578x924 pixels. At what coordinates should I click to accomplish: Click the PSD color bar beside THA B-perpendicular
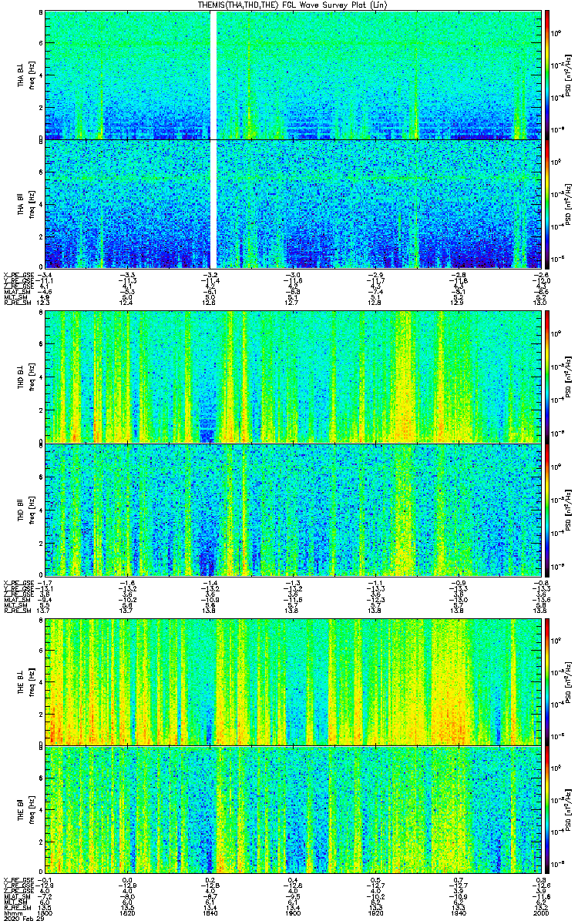[546, 75]
